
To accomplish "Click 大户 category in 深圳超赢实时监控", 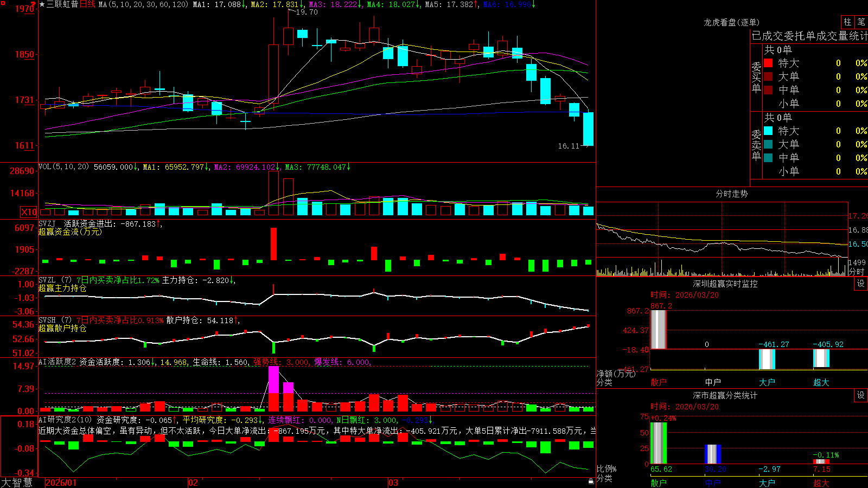I will pyautogui.click(x=767, y=382).
